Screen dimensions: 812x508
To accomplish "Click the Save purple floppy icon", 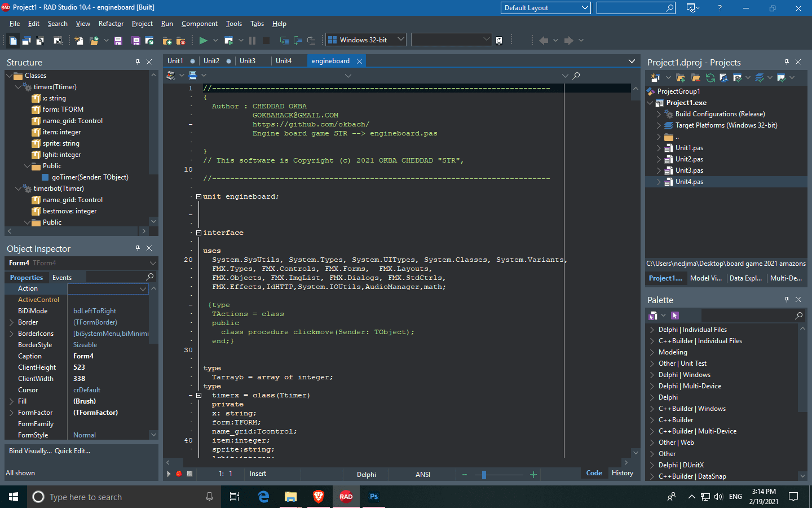I will pyautogui.click(x=118, y=41).
